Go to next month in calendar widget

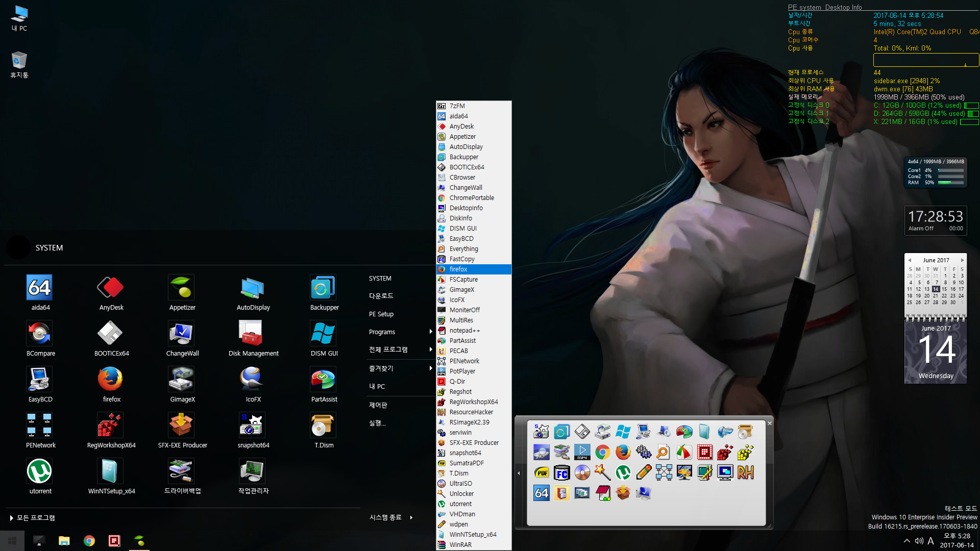(x=962, y=260)
